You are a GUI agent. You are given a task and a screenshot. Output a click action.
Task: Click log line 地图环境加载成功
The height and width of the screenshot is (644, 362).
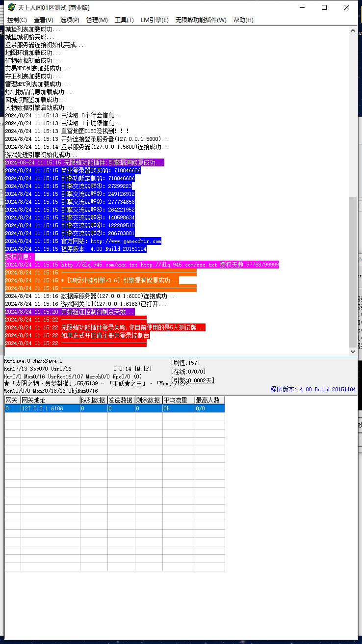click(x=32, y=53)
